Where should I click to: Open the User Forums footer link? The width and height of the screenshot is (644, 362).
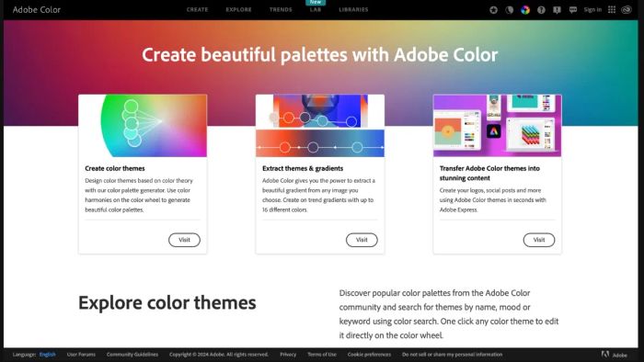coord(81,355)
